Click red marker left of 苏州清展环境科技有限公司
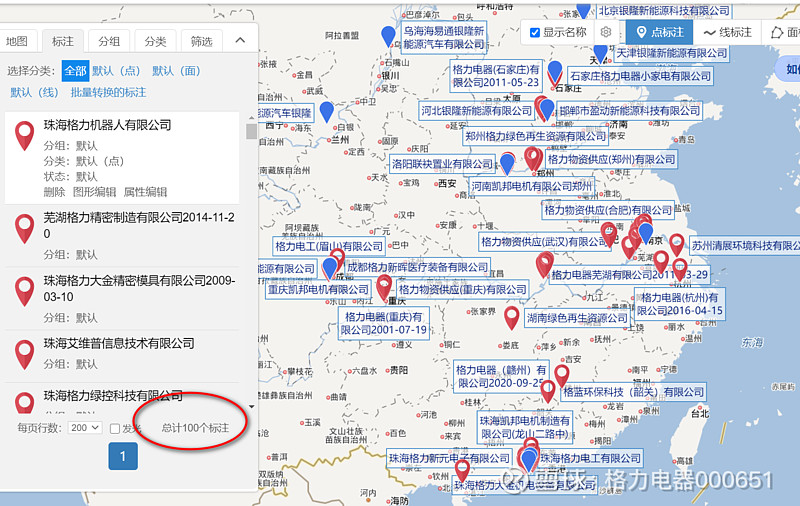The image size is (800, 506). tap(677, 245)
